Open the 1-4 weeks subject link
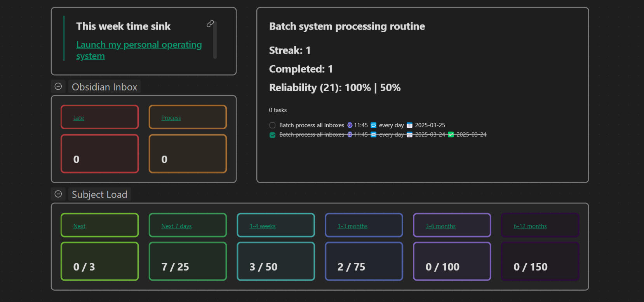Screen dimensions: 644x302 [x=262, y=226]
